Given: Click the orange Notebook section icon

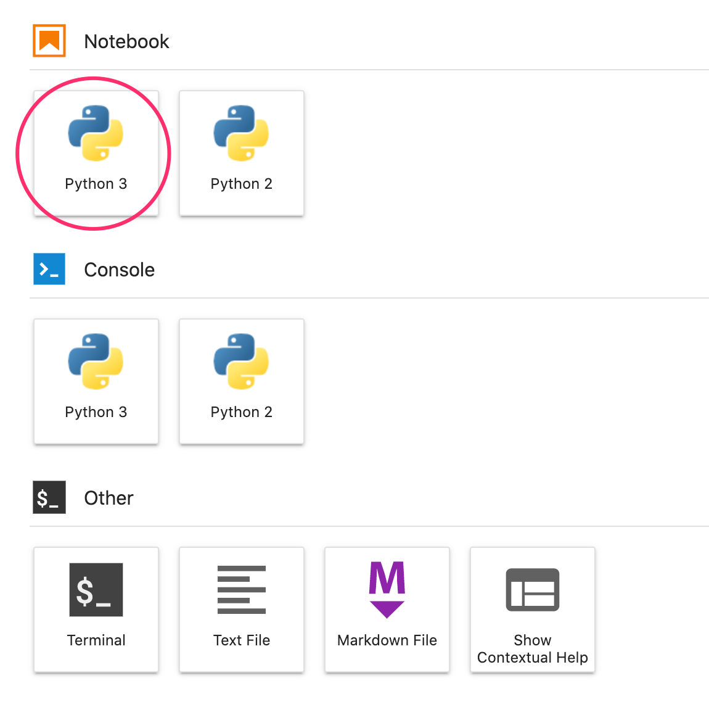Looking at the screenshot, I should (x=49, y=41).
